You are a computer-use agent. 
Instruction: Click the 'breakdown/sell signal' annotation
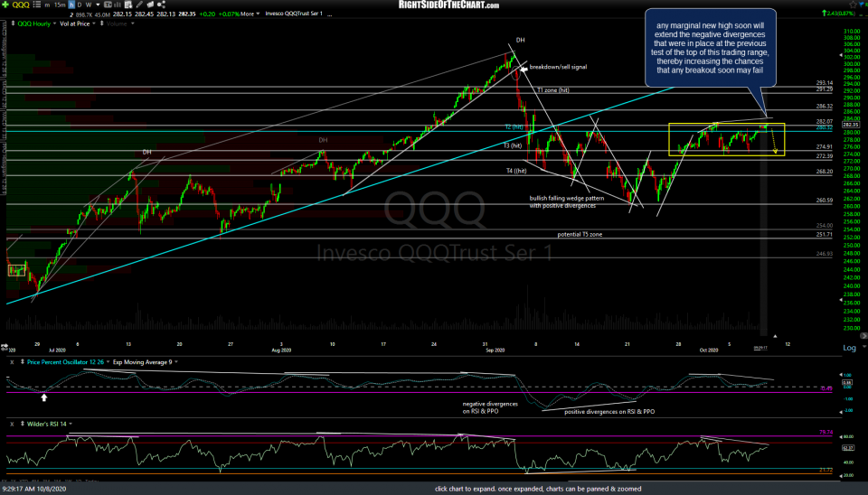558,67
